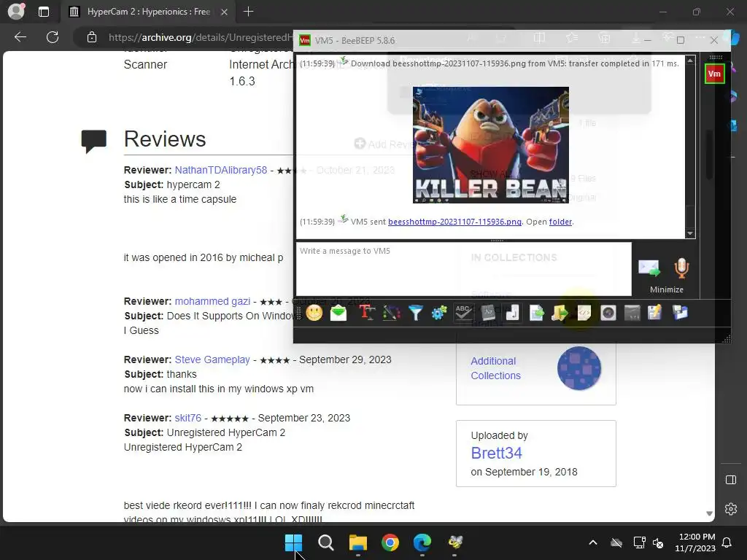Toggle the dictionary book word completer icon
The height and width of the screenshot is (560, 747).
488,313
